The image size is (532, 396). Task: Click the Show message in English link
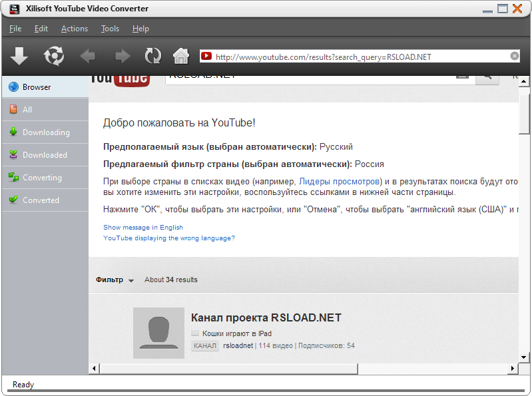point(142,228)
